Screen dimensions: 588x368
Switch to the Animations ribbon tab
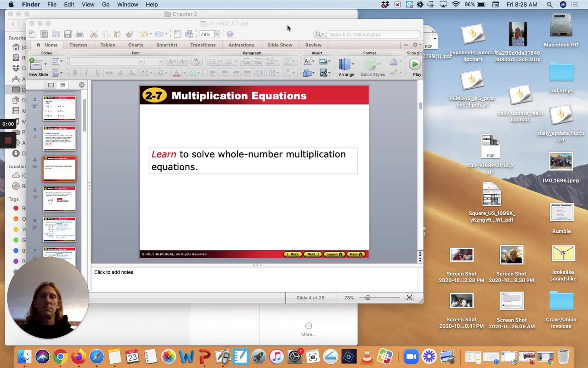pyautogui.click(x=241, y=45)
